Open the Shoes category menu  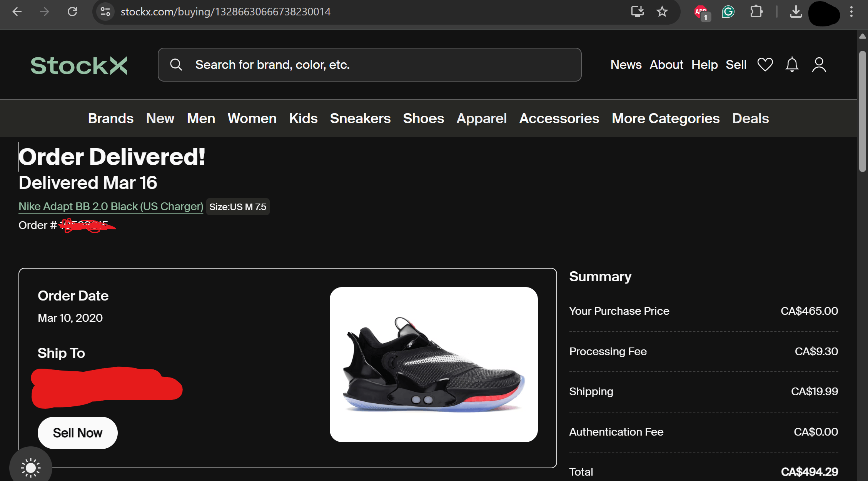pyautogui.click(x=423, y=119)
